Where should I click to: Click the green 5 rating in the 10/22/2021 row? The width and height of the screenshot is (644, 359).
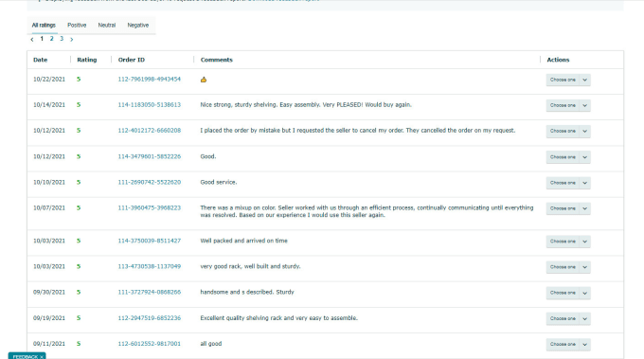(79, 79)
